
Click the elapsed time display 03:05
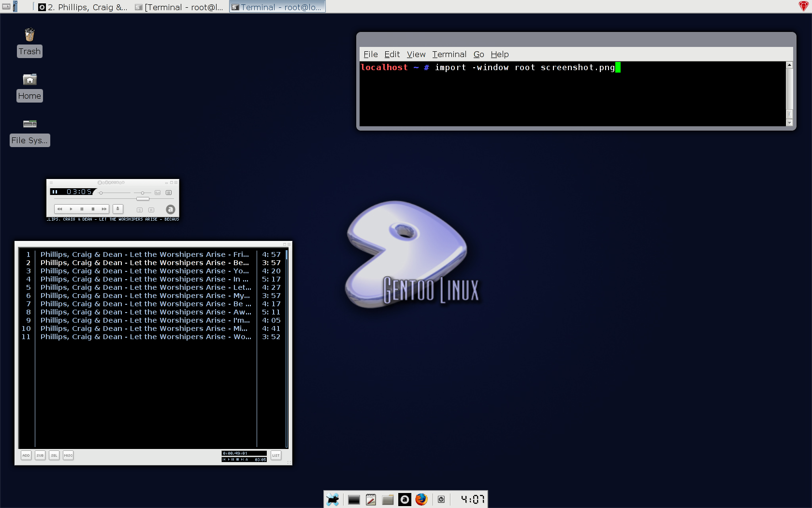pos(79,192)
